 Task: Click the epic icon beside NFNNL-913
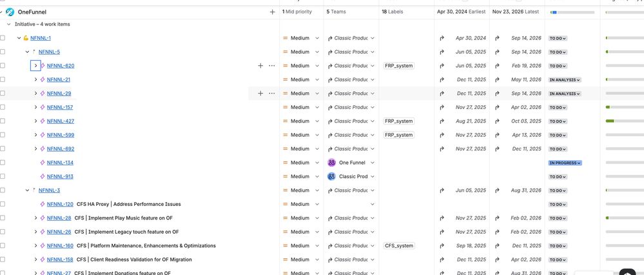[x=43, y=176]
